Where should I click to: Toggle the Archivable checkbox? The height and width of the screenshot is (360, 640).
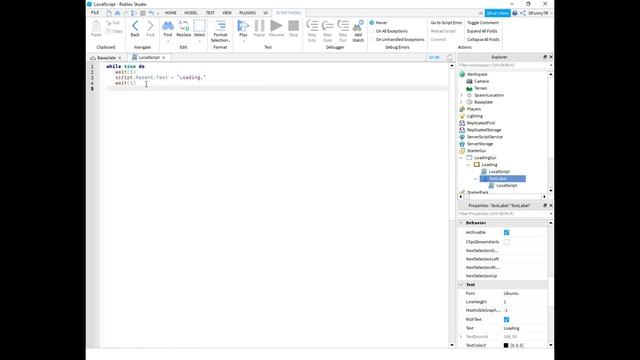coord(507,233)
